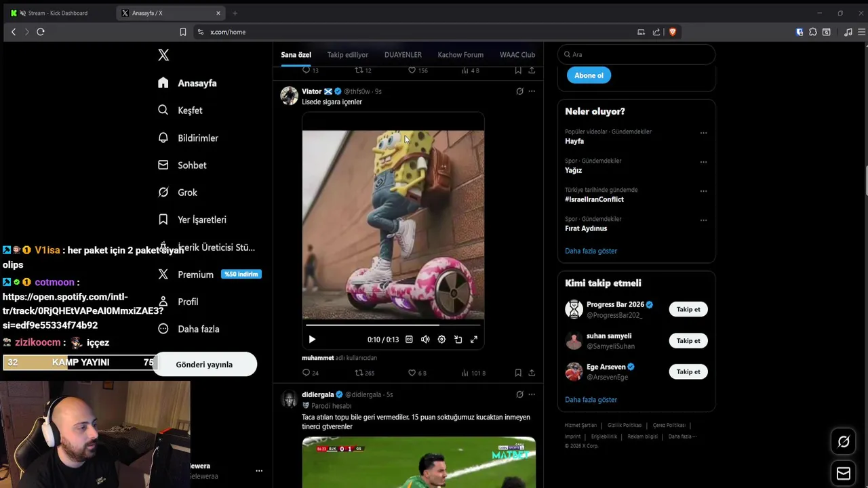Screen dimensions: 868x488
Task: Open browser share icon
Action: pyautogui.click(x=656, y=32)
